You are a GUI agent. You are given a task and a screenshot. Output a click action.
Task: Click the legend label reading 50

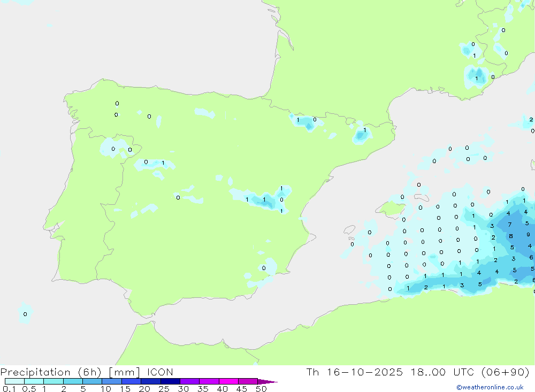261,389
